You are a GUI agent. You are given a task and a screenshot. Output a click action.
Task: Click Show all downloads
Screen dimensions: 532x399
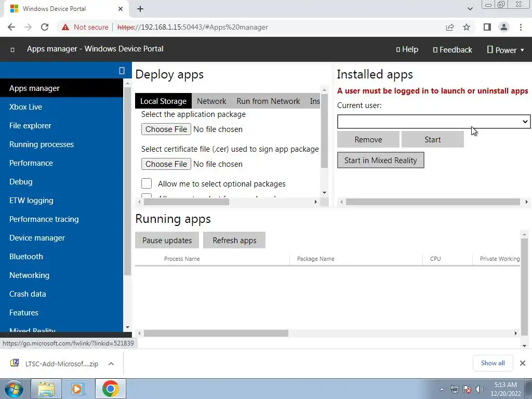tap(493, 363)
